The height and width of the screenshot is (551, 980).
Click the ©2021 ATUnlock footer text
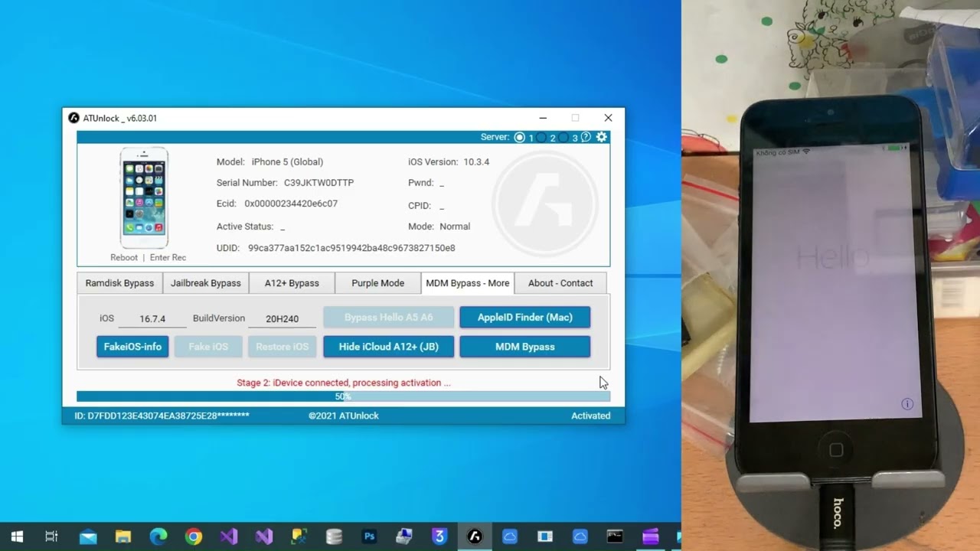(x=344, y=416)
